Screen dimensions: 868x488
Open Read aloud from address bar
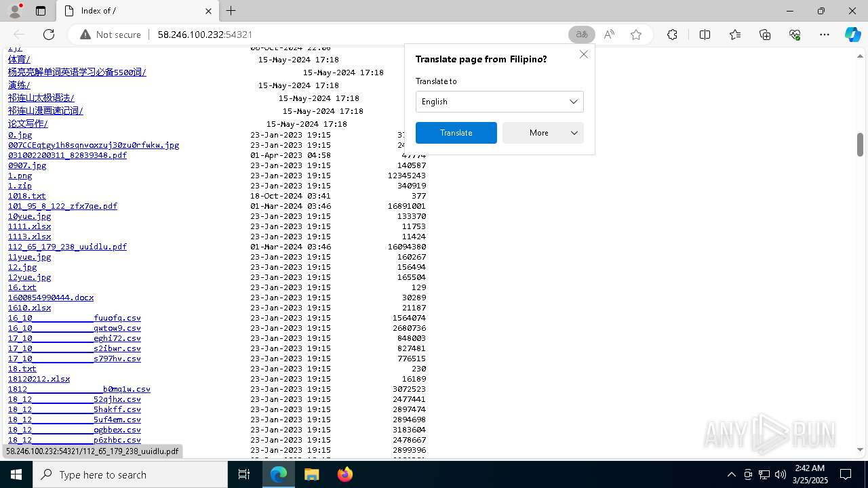(609, 35)
